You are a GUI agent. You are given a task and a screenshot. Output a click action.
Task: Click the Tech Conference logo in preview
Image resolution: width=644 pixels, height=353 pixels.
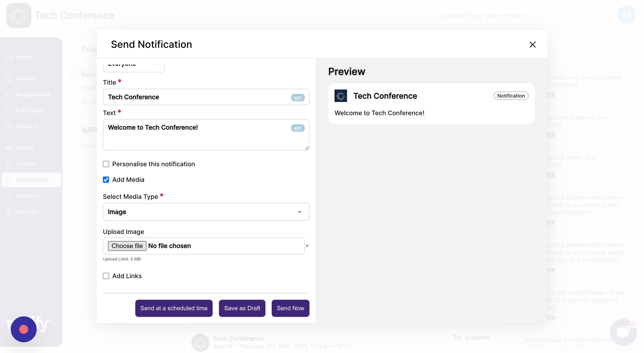pyautogui.click(x=341, y=96)
